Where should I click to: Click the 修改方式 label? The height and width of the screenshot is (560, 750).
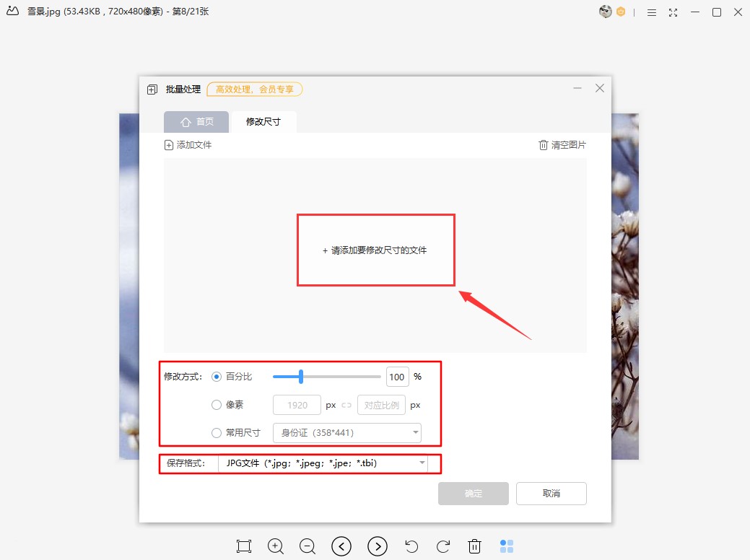[x=183, y=377]
